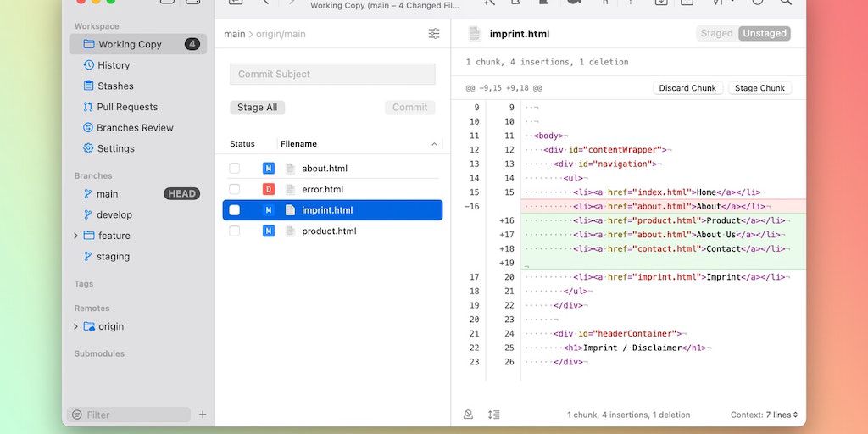This screenshot has width=868, height=434.
Task: Open Stashes from the workspace sidebar
Action: pyautogui.click(x=114, y=86)
